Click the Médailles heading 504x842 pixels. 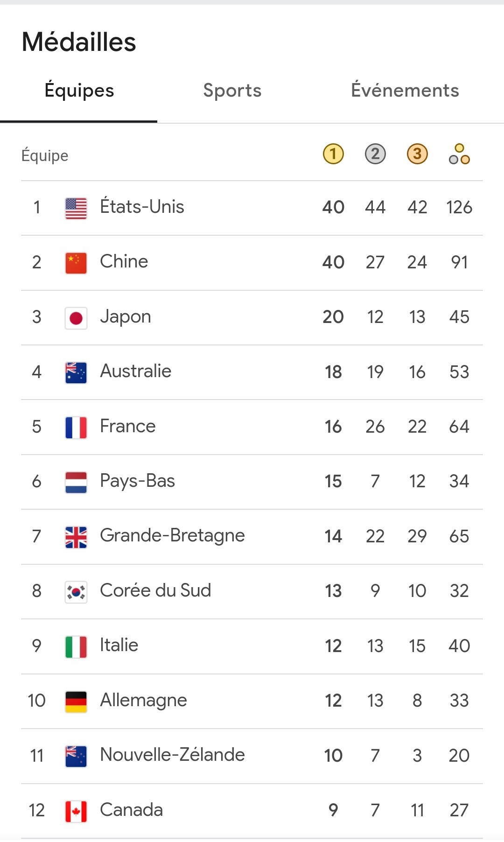(x=79, y=42)
